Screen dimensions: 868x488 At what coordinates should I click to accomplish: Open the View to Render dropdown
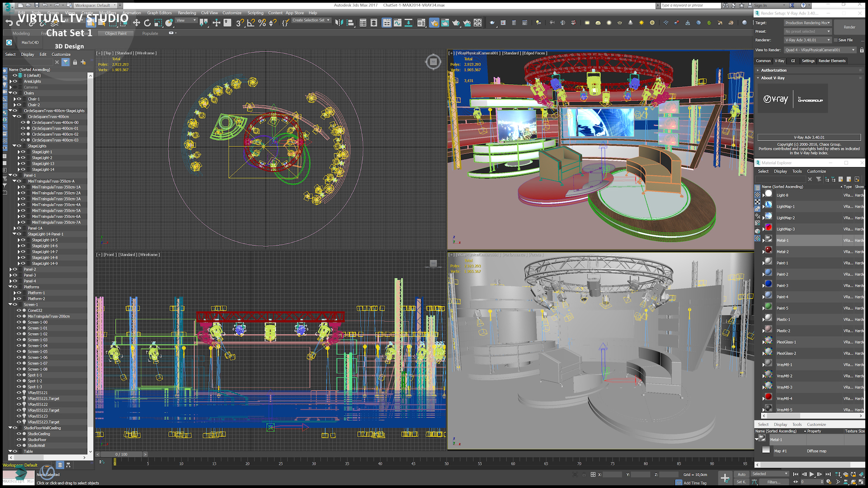click(x=820, y=50)
